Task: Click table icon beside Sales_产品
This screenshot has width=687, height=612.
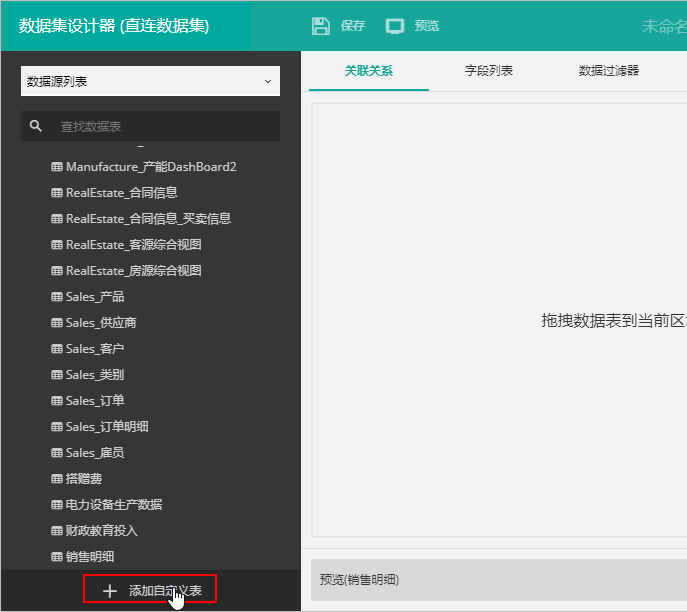Action: coord(57,297)
